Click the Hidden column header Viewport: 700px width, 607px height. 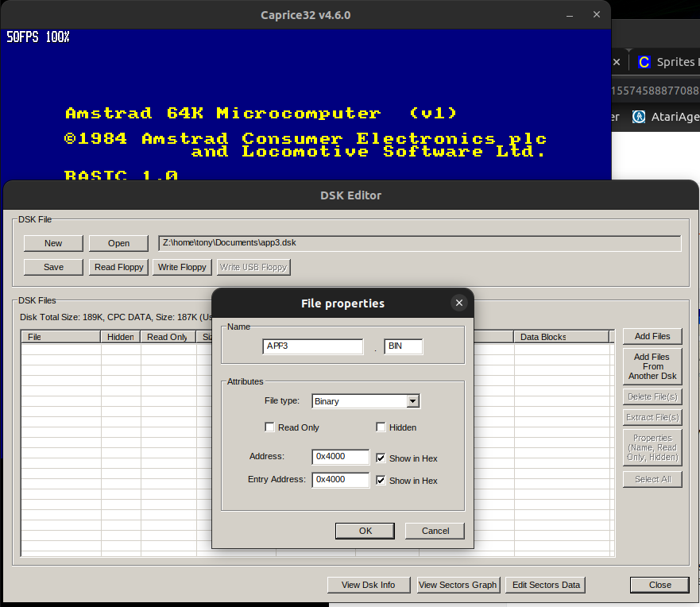[121, 337]
